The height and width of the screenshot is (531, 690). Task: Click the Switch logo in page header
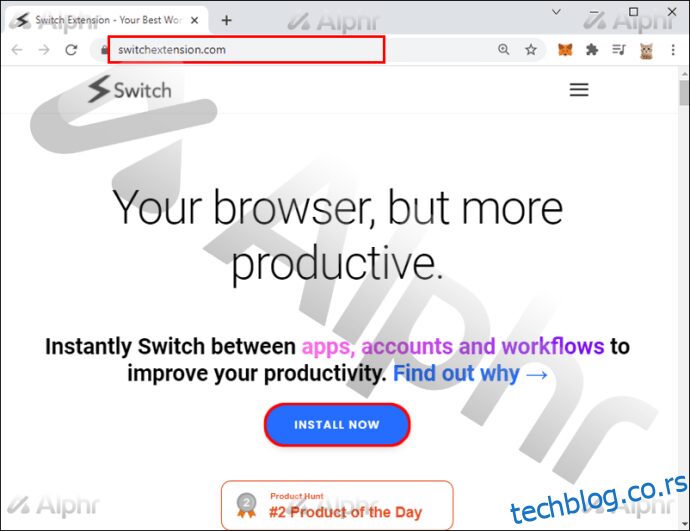[130, 89]
